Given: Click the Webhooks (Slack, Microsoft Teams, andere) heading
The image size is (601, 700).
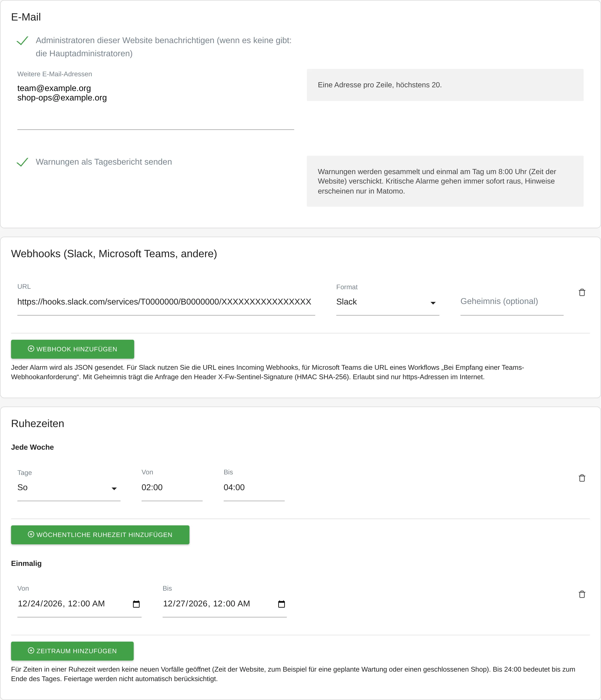Looking at the screenshot, I should [114, 254].
